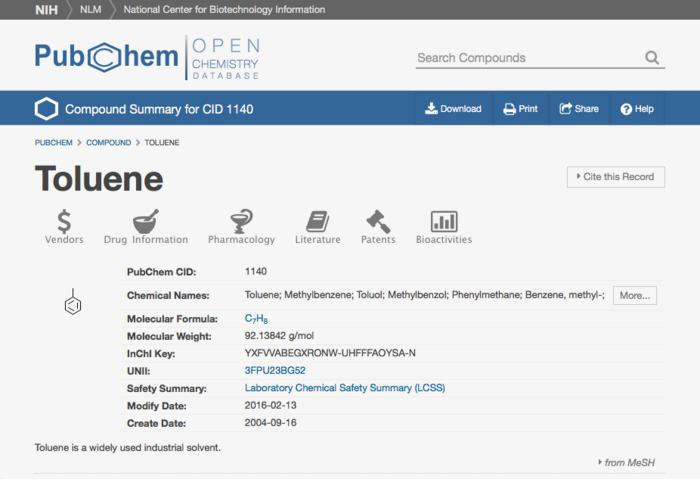700x479 pixels.
Task: Expand More chemical names
Action: [x=634, y=296]
